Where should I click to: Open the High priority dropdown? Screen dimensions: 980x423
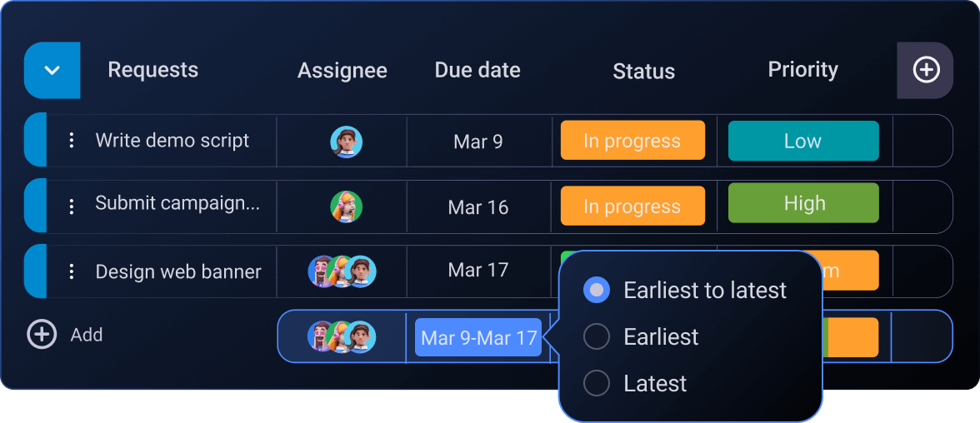(x=803, y=203)
